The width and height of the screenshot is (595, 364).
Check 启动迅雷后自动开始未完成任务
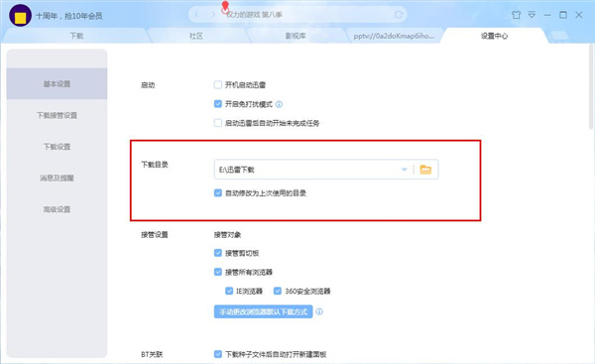[218, 123]
